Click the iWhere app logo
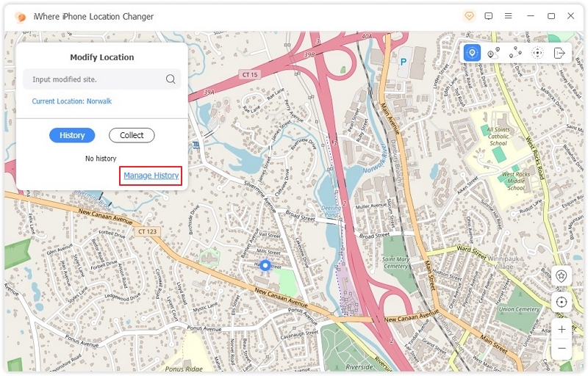 pyautogui.click(x=21, y=17)
